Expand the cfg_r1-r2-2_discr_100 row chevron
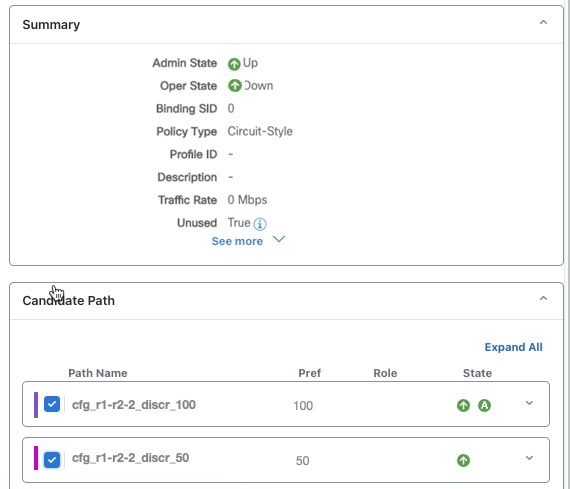Screen dimensions: 570x489 coord(529,403)
